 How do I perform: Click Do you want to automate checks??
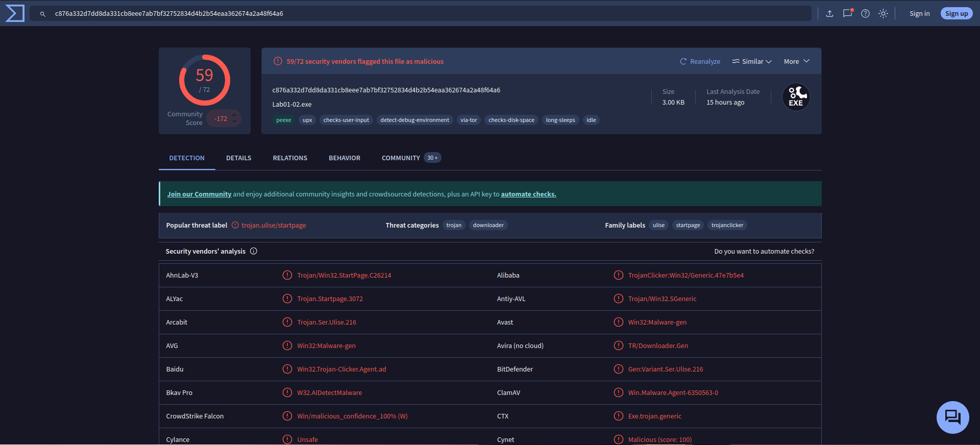pos(764,251)
